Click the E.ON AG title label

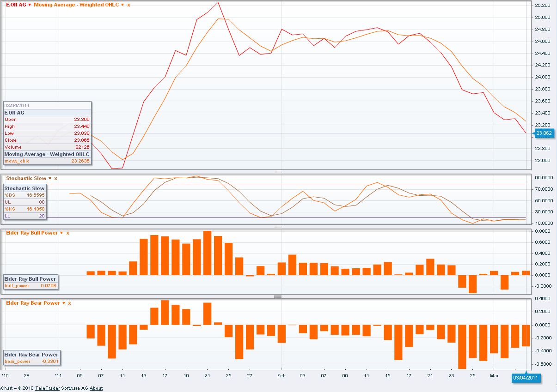[16, 5]
